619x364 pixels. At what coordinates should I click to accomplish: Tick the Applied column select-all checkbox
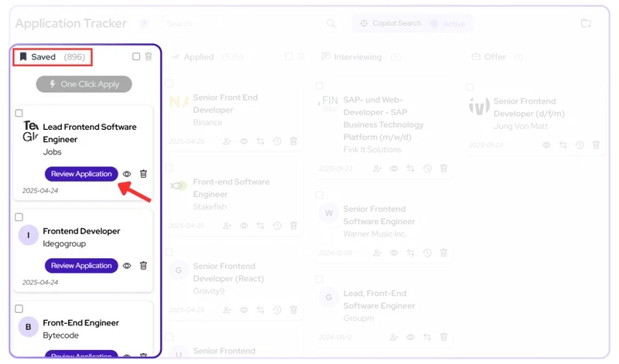point(289,56)
